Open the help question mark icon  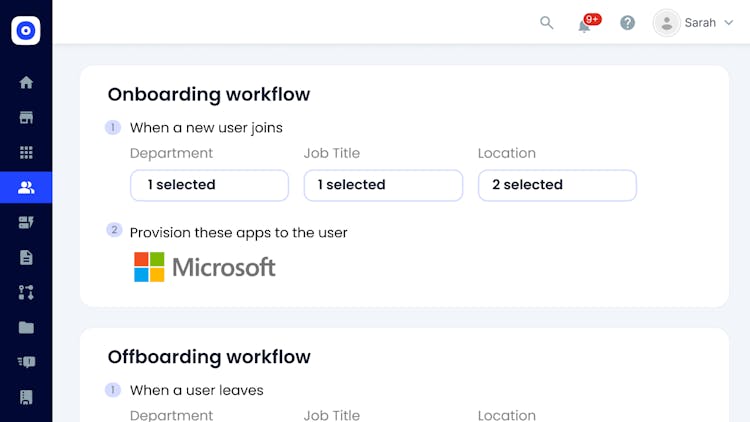(627, 23)
